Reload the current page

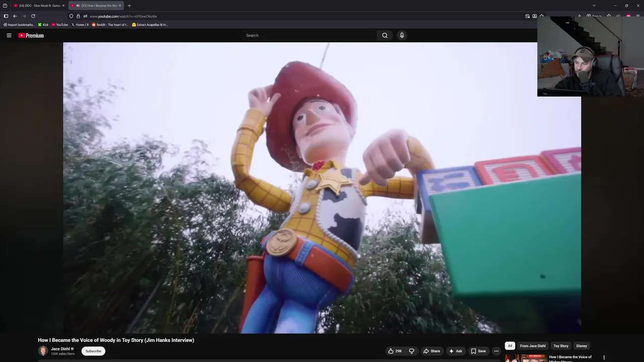pos(33,16)
